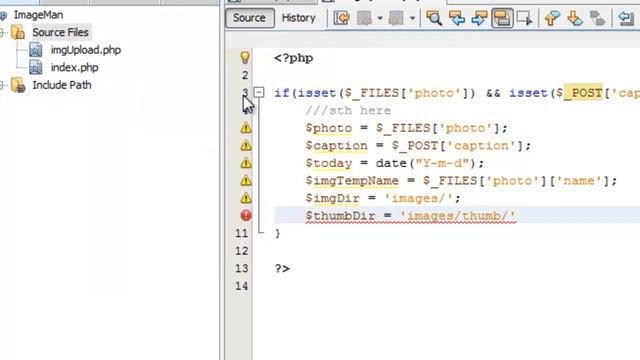Image resolution: width=640 pixels, height=360 pixels.
Task: Click the index.php file icon
Action: pos(36,68)
